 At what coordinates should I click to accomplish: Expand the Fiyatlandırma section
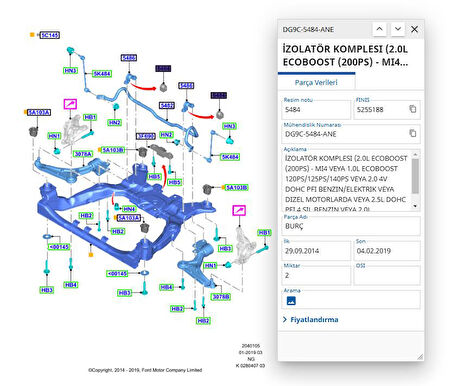point(311,320)
